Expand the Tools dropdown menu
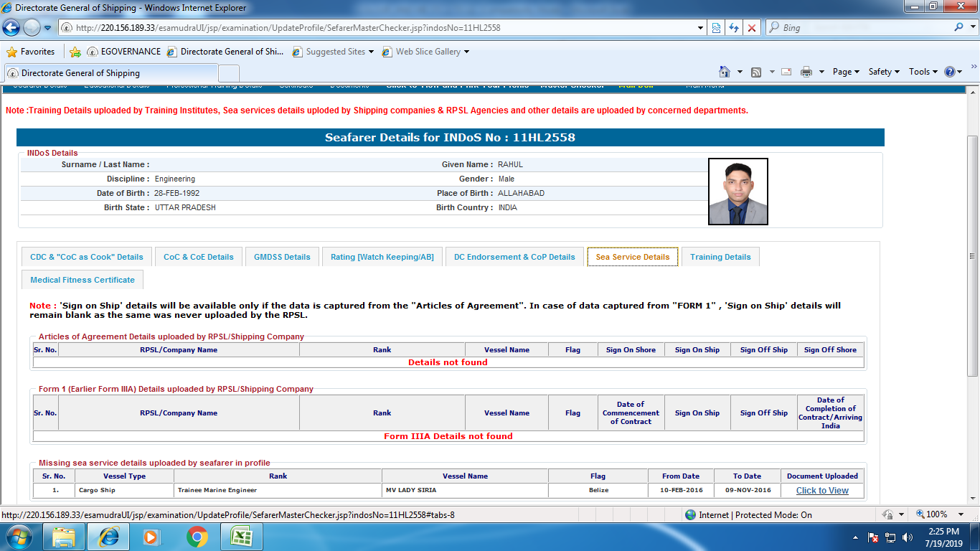The image size is (980, 551). point(923,72)
